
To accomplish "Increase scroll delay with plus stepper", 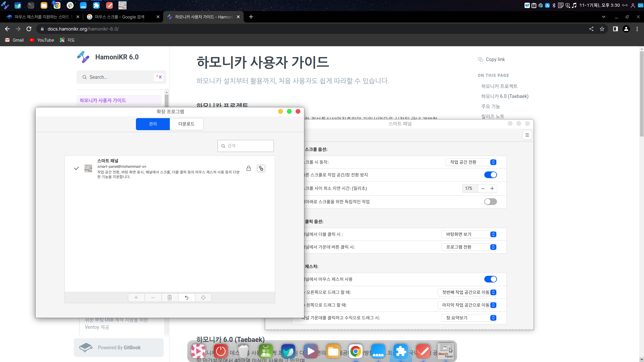I will 492,189.
